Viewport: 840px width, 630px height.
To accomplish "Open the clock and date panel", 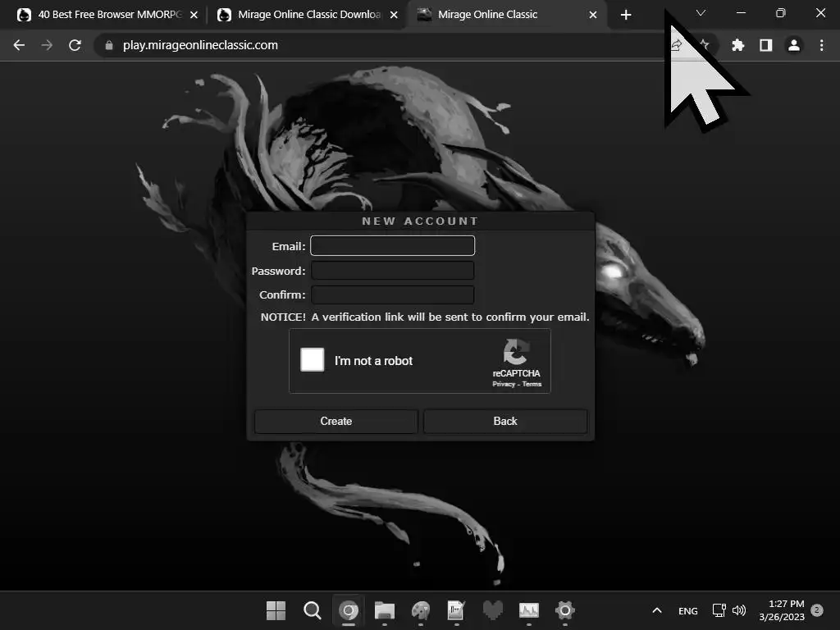I will 782,610.
